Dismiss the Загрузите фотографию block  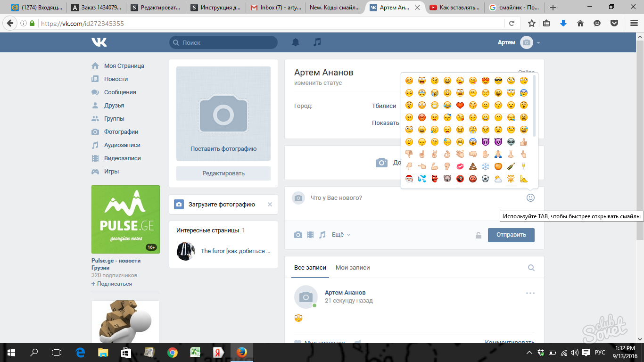(270, 205)
